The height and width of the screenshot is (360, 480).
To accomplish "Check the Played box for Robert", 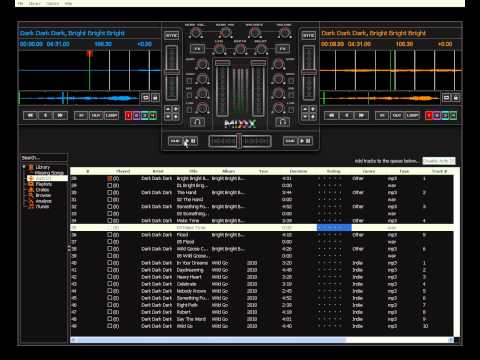I will tap(109, 312).
